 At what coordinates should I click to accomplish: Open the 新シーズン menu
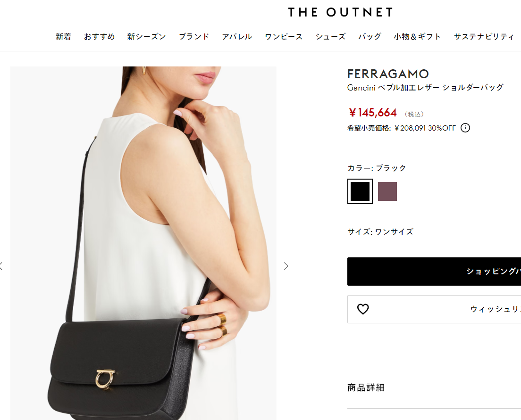coord(146,36)
